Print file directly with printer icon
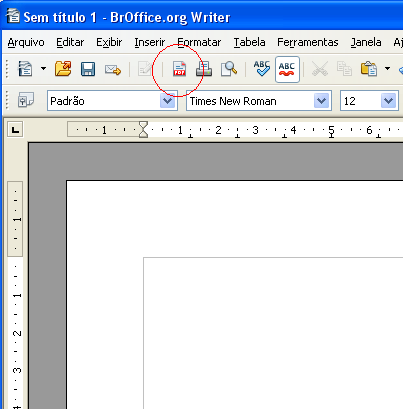405x409 pixels. (204, 69)
